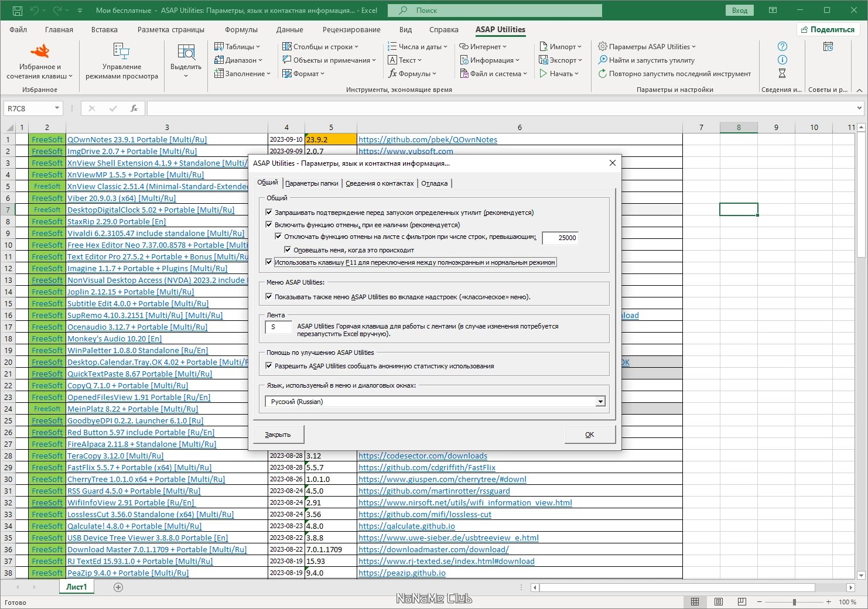Open Избранное и сочетания клавиш
Image resolution: width=868 pixels, height=609 pixels.
39,61
